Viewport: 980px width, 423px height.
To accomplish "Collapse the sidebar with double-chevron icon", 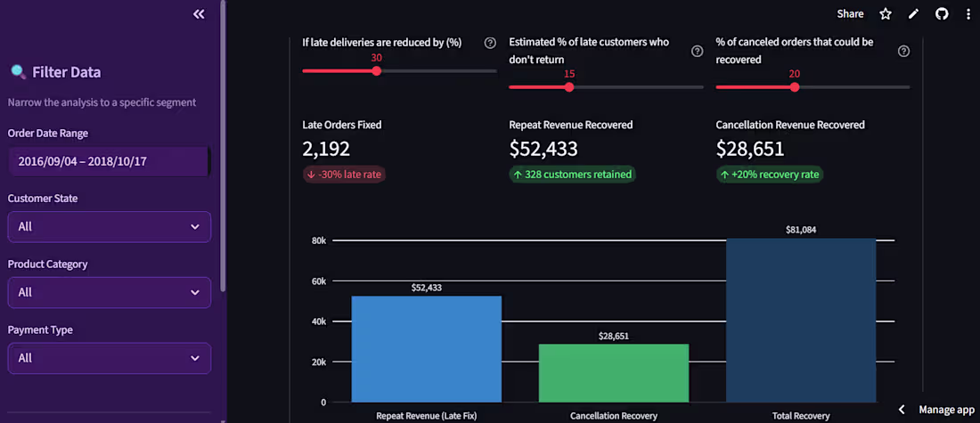I will click(199, 13).
